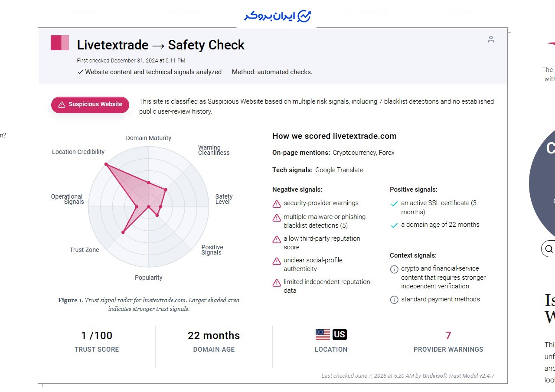Click the 1/100 Trust Score value
The height and width of the screenshot is (392, 555).
97,336
